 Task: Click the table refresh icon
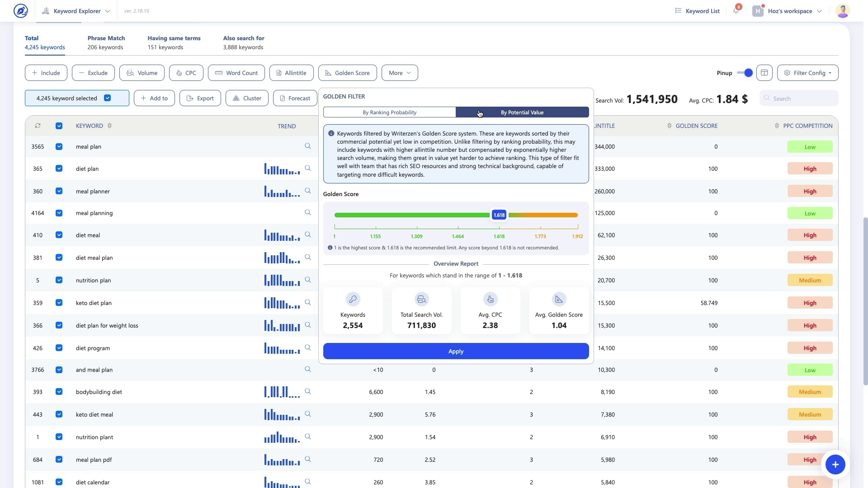click(x=38, y=126)
